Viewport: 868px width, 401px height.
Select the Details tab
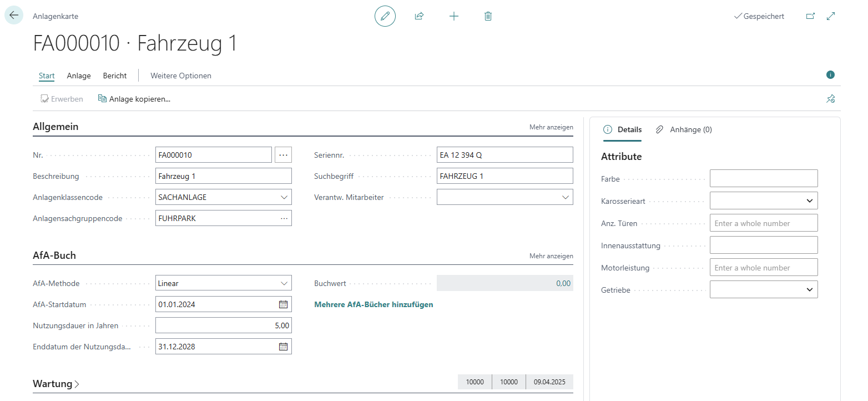coord(622,129)
